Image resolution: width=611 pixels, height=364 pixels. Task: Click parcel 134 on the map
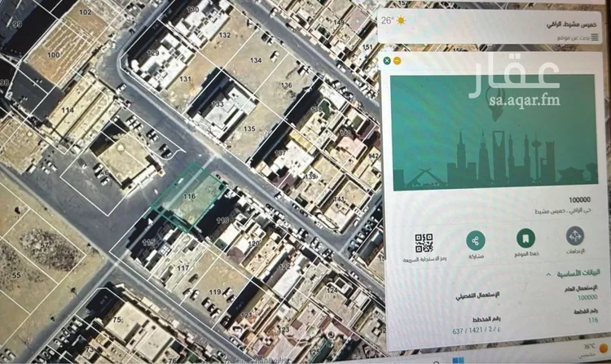point(256,60)
